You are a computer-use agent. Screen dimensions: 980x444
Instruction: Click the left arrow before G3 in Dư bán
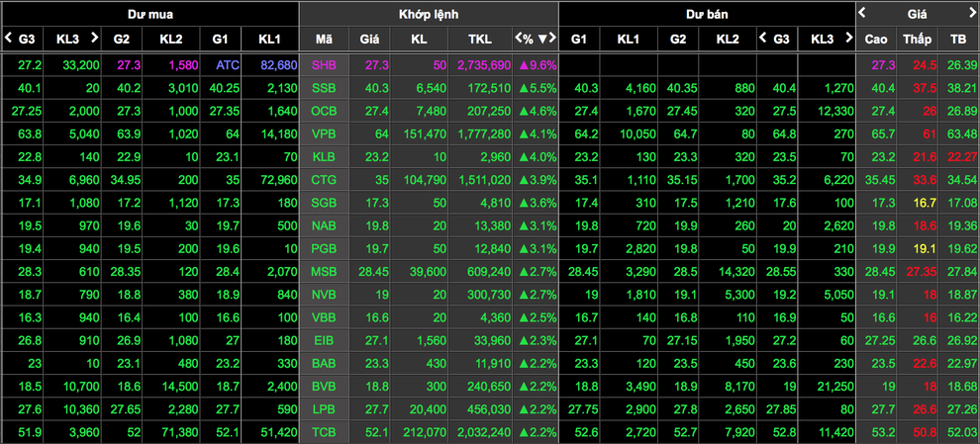coord(763,38)
